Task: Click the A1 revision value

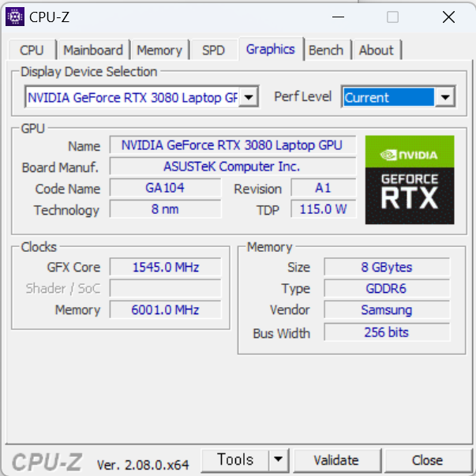Action: tap(323, 188)
